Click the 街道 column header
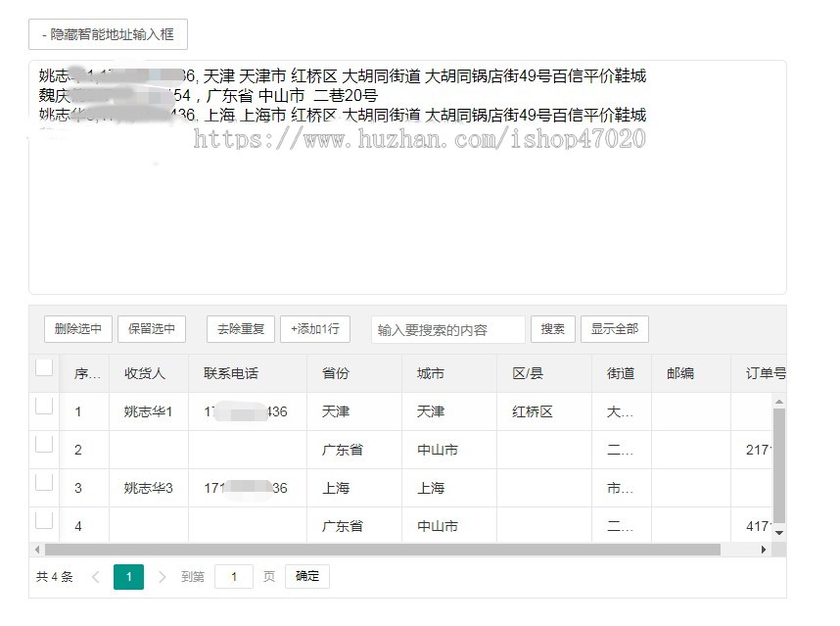The image size is (840, 626). [x=622, y=373]
